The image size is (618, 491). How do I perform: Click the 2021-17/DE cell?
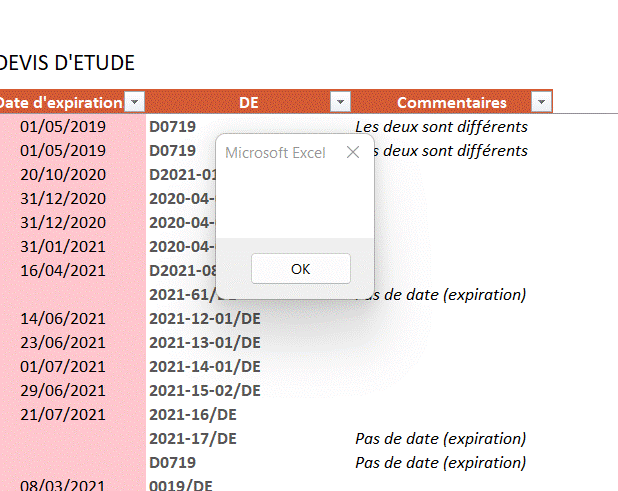click(192, 438)
